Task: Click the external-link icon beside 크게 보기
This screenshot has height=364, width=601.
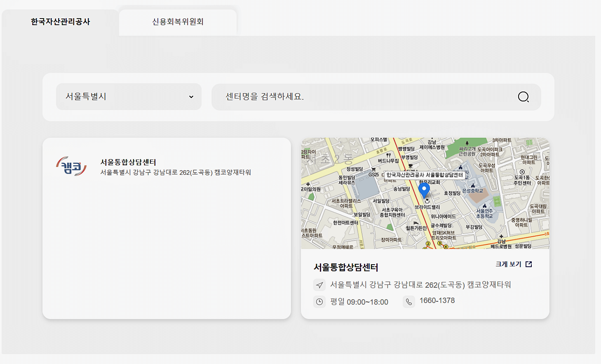Action: (x=529, y=264)
